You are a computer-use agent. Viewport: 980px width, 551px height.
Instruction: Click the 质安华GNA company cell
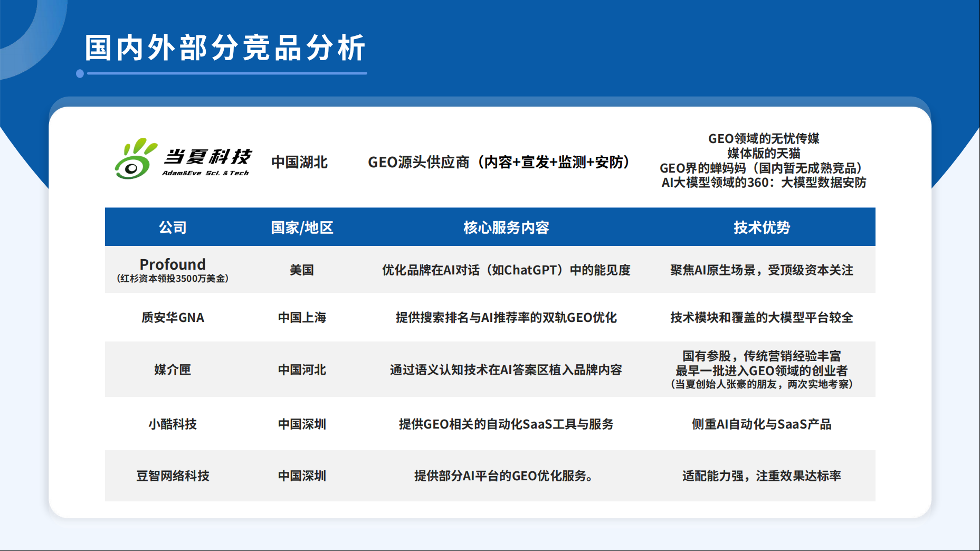coord(173,318)
